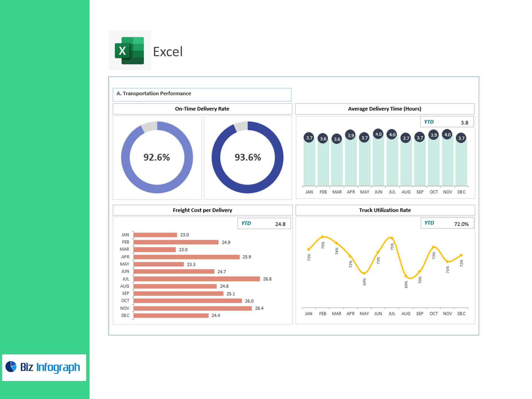
Task: Click the JUN 4.0 data label bubble
Action: click(x=378, y=134)
